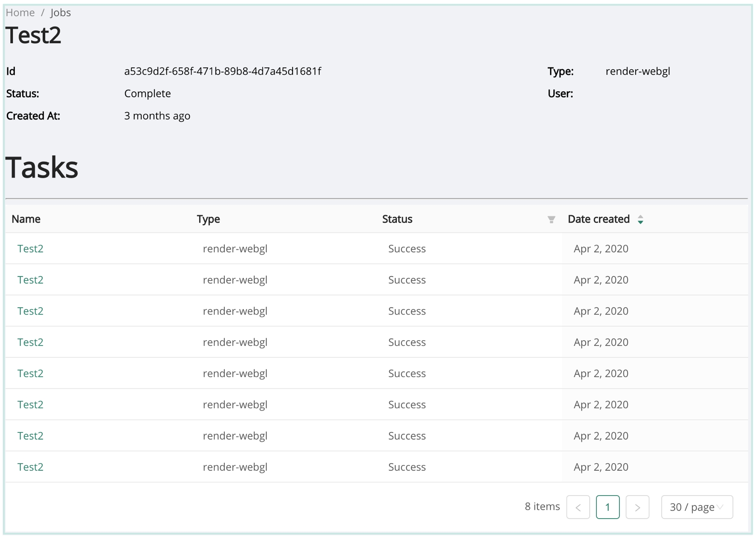
Task: Open the seventh Test2 task link
Action: click(x=30, y=436)
